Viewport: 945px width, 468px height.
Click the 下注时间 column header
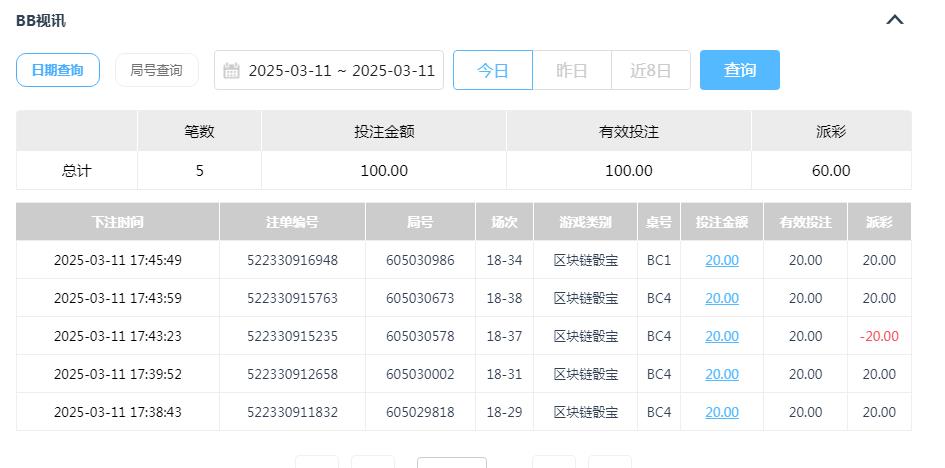click(x=117, y=222)
